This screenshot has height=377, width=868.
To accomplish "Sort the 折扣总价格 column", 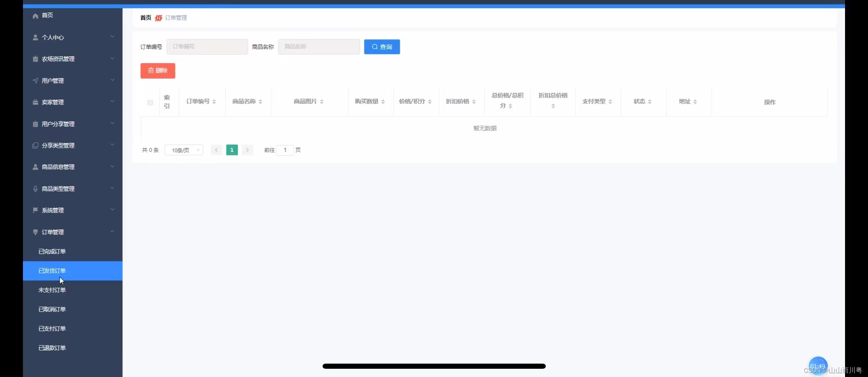I will [x=553, y=106].
